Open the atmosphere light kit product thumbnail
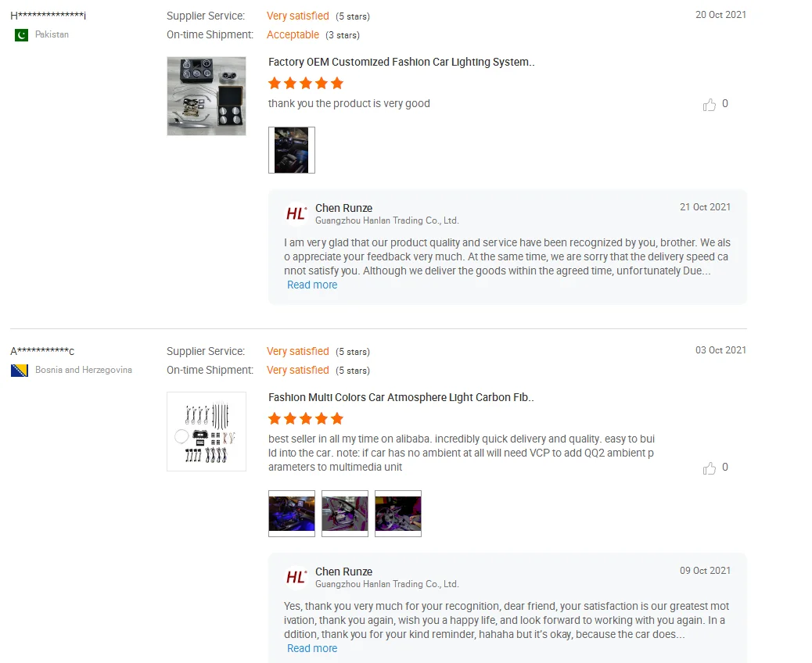The height and width of the screenshot is (663, 812). [206, 432]
